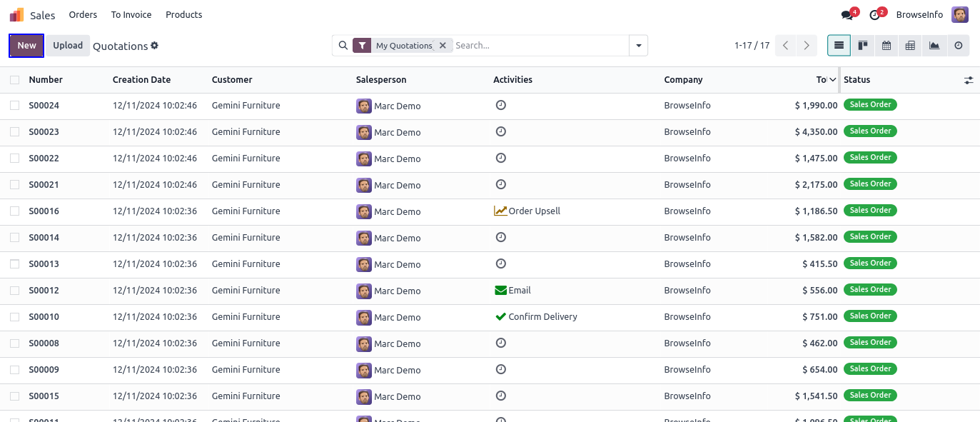Check the box for order S00016

pyautogui.click(x=15, y=211)
